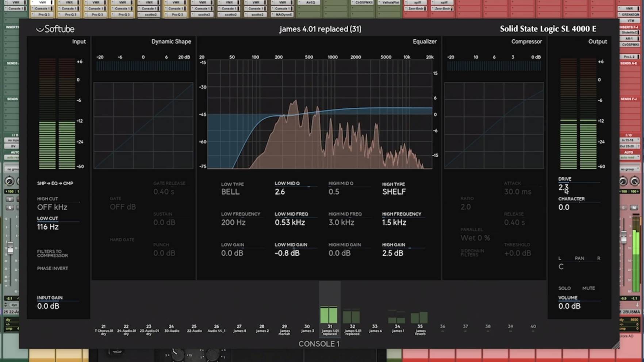
Task: Click the compressor Release 0.40 s value
Action: pyautogui.click(x=514, y=222)
